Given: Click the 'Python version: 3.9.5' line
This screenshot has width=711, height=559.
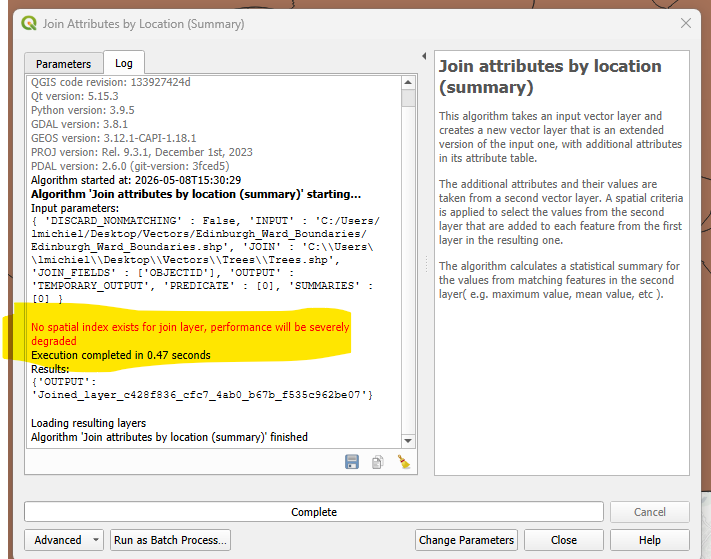Looking at the screenshot, I should click(x=83, y=110).
